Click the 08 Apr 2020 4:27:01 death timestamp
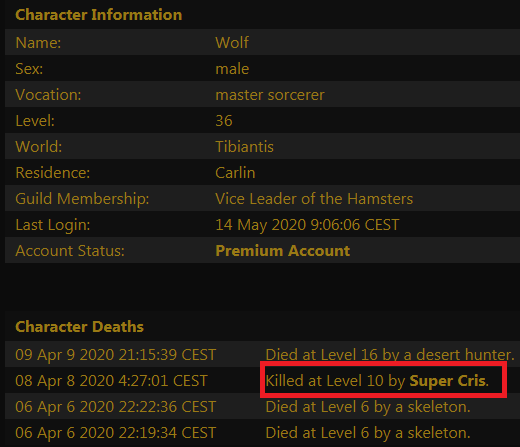The width and height of the screenshot is (520, 447). point(111,381)
